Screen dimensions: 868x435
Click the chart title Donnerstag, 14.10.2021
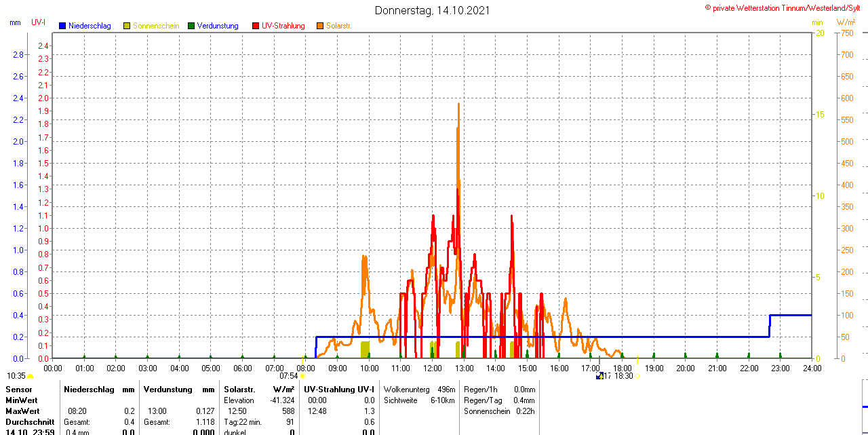[432, 11]
